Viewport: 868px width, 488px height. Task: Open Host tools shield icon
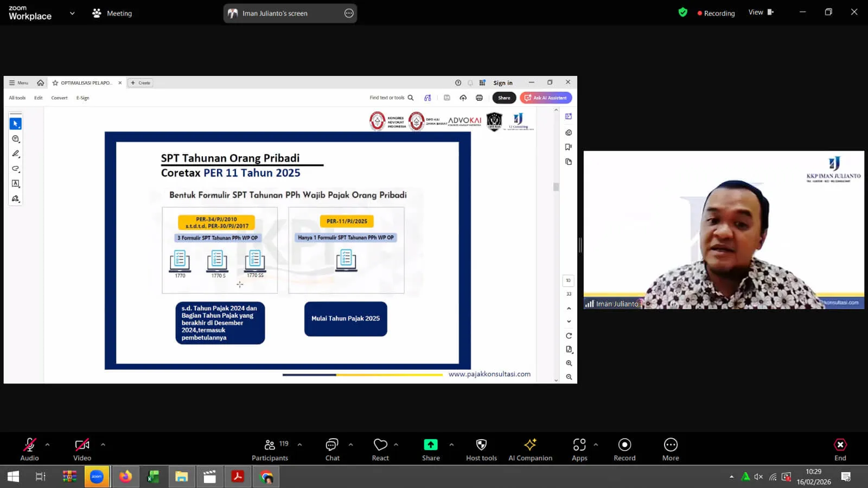click(x=481, y=450)
